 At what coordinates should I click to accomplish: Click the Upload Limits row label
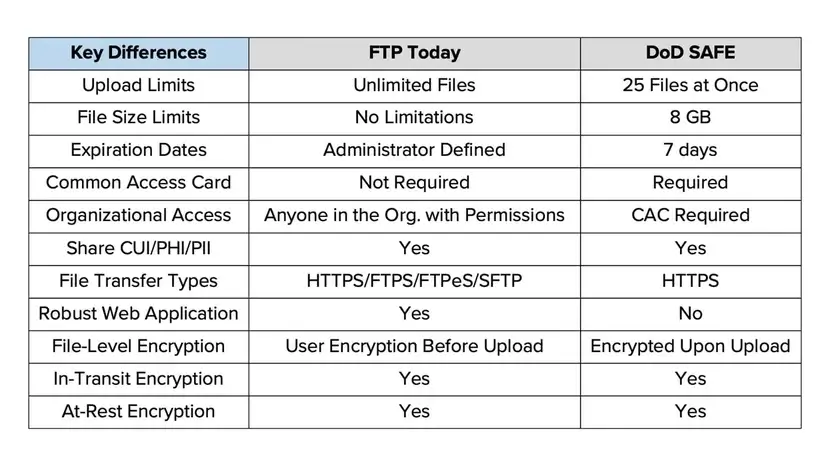138,85
